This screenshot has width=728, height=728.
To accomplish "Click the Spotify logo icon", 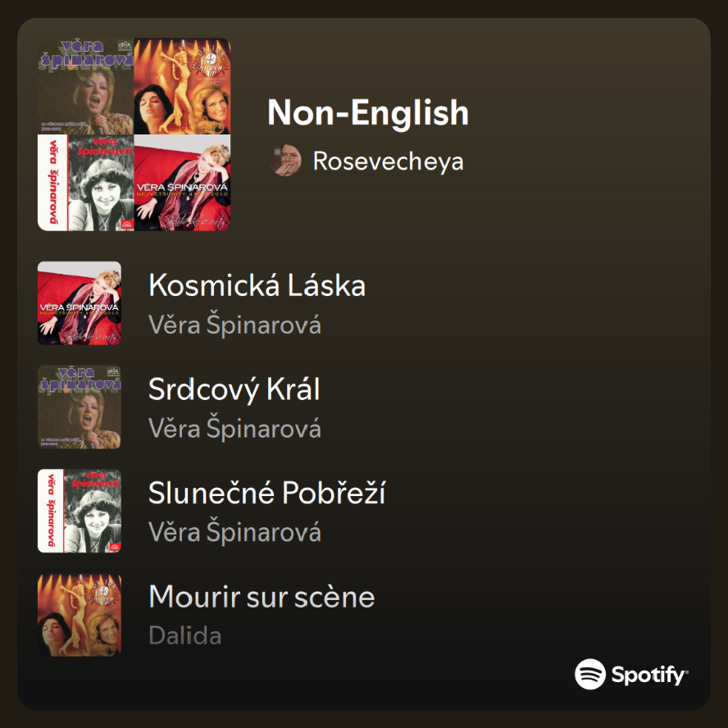I will click(x=590, y=674).
